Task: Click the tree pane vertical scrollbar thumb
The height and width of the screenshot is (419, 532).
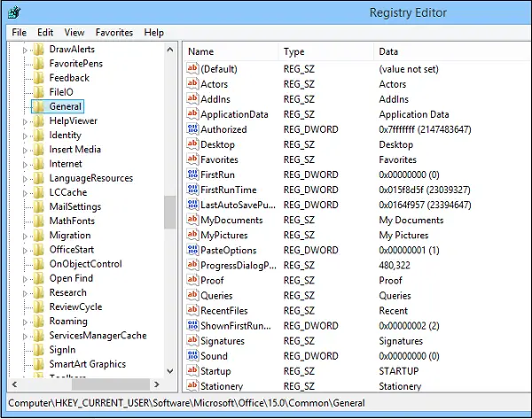Action: tap(170, 213)
